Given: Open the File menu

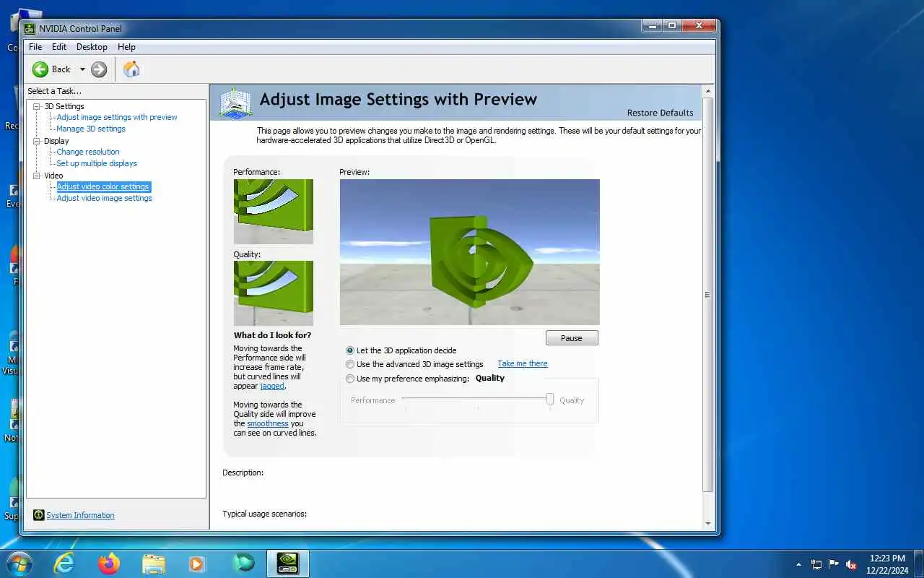Looking at the screenshot, I should (x=35, y=47).
